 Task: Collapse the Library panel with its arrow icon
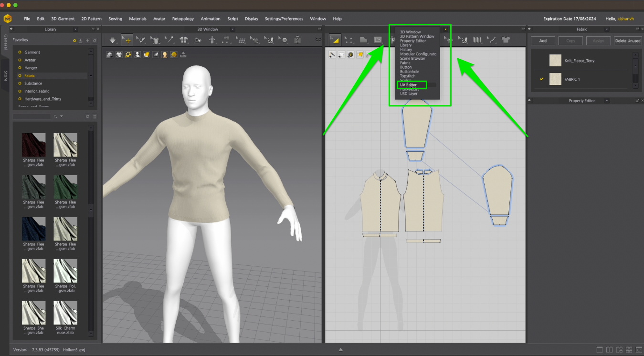tap(11, 29)
